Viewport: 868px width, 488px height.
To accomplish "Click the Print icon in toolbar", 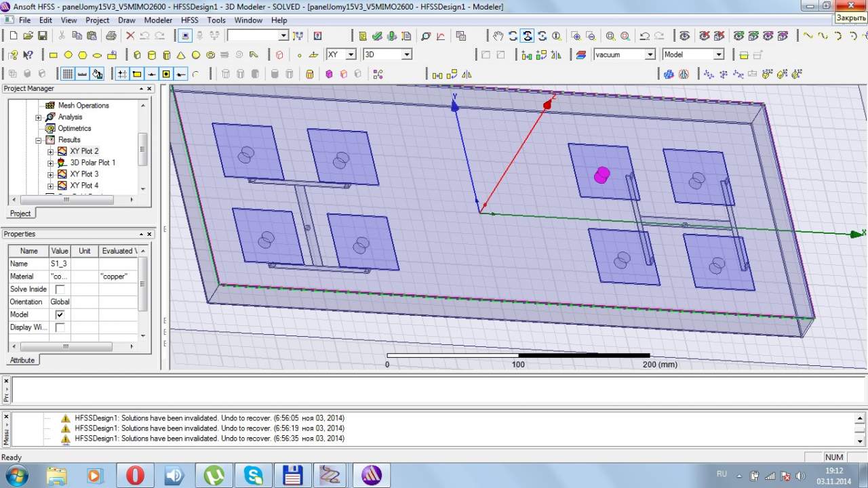I will [x=111, y=36].
